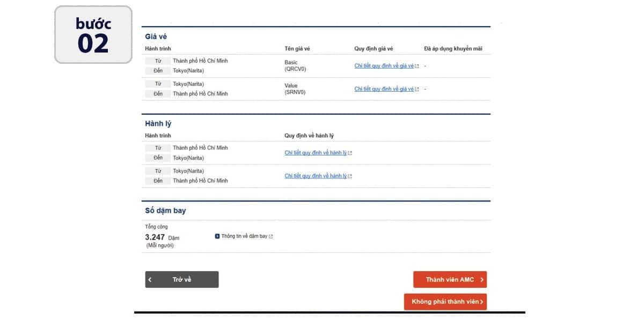This screenshot has width=644, height=320.
Task: Click blue arrow icon before Thông tin về dặm bay
Action: click(x=217, y=236)
